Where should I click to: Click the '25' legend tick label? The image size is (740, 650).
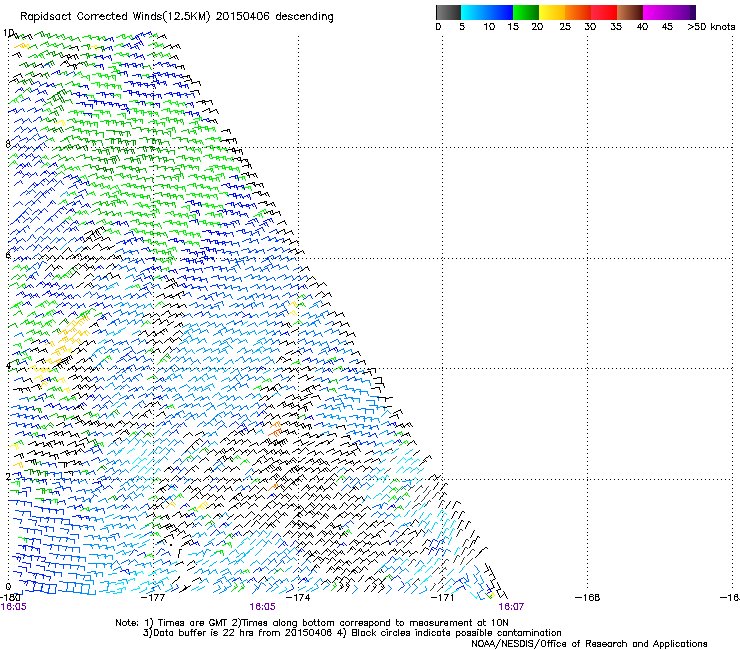tap(565, 27)
